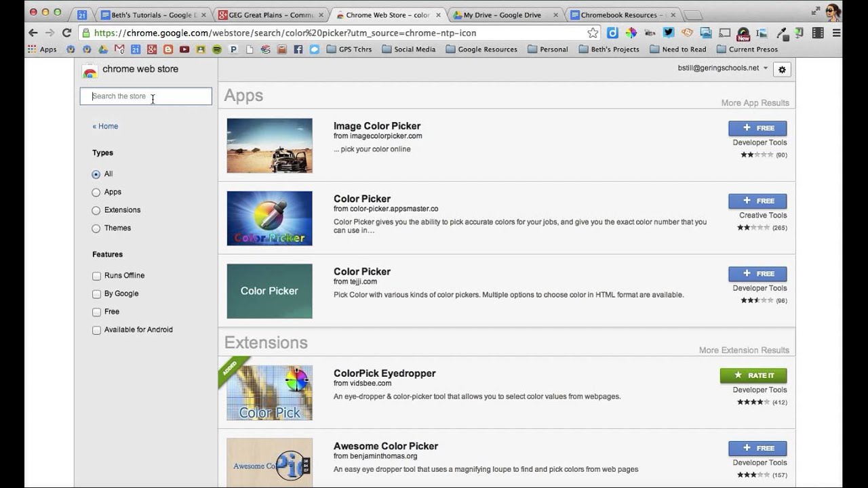Open the Chrome hamburger menu
This screenshot has height=488, width=868.
click(x=836, y=33)
